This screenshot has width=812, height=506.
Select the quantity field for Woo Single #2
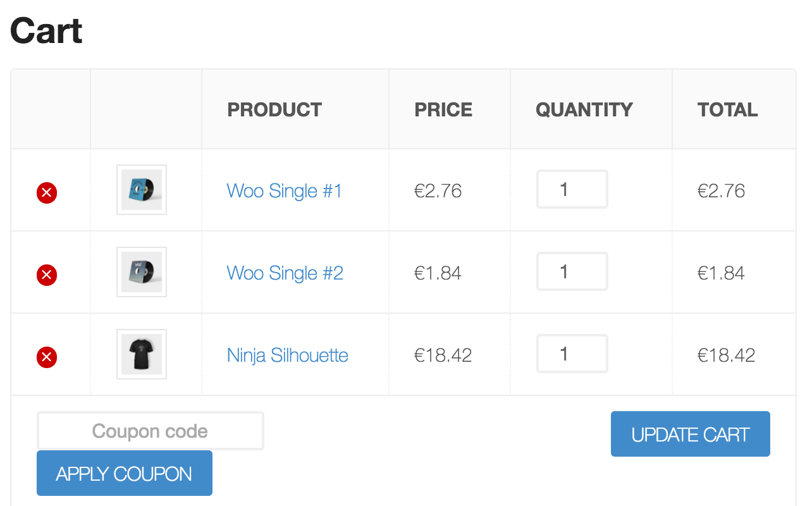[572, 271]
